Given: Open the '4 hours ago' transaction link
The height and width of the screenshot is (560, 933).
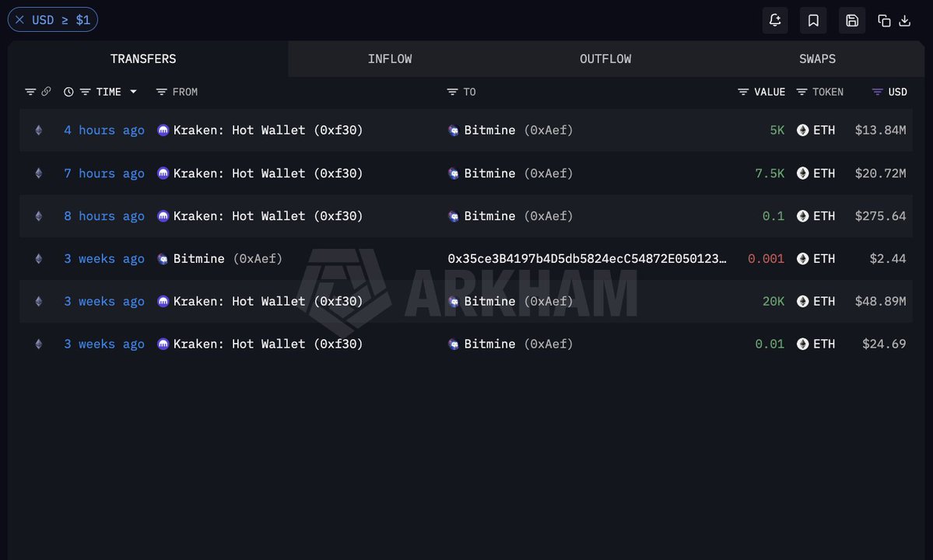Looking at the screenshot, I should [x=104, y=130].
